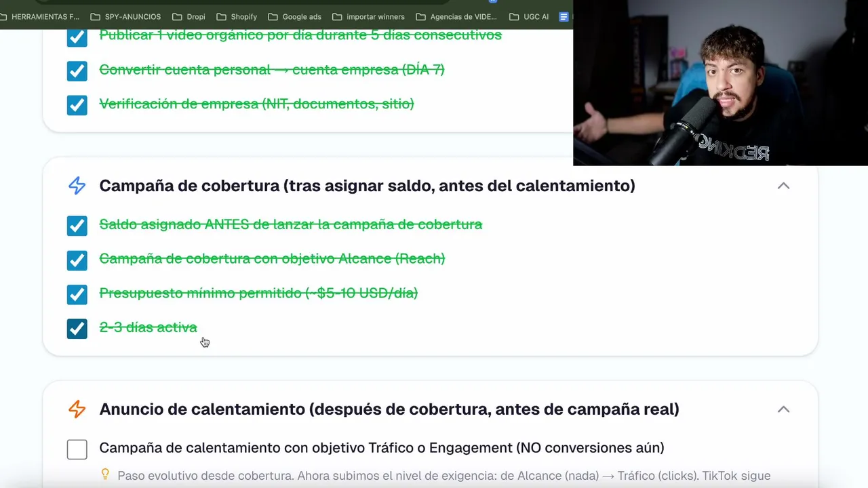Click text Campaña de cobertura con objetivo Alcance (Reach)

[x=272, y=258]
